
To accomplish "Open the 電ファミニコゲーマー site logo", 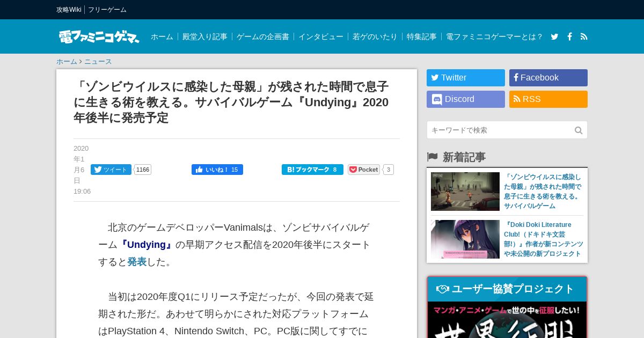I will [99, 36].
